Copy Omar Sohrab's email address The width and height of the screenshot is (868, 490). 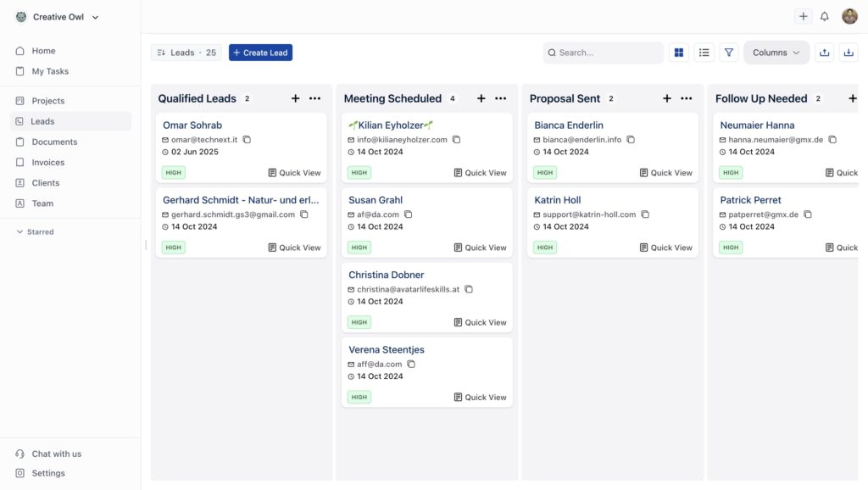pyautogui.click(x=247, y=140)
